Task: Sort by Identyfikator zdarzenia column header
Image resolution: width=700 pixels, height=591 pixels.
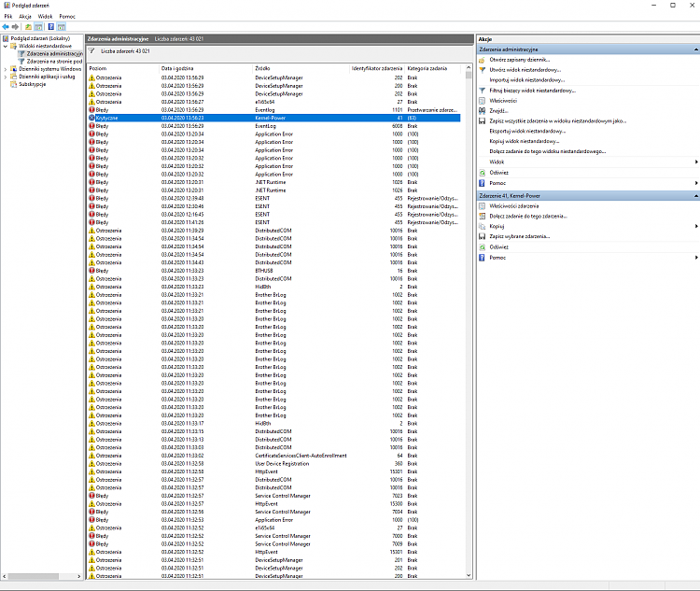Action: pyautogui.click(x=377, y=68)
